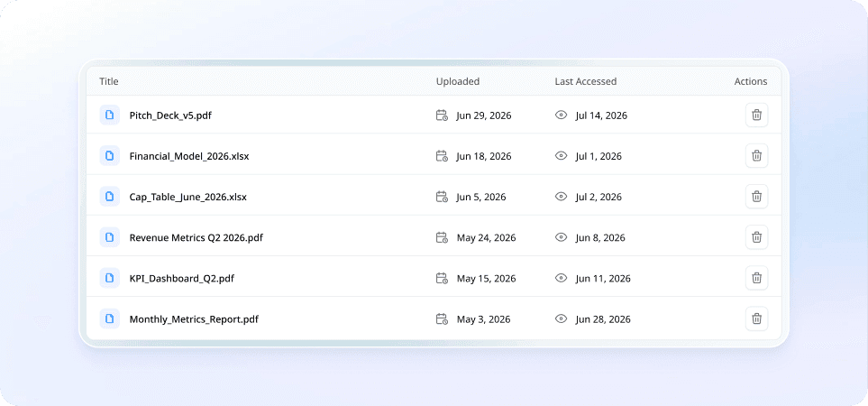This screenshot has width=868, height=406.
Task: Click uploaded date May 3, 2026
Action: 483,319
